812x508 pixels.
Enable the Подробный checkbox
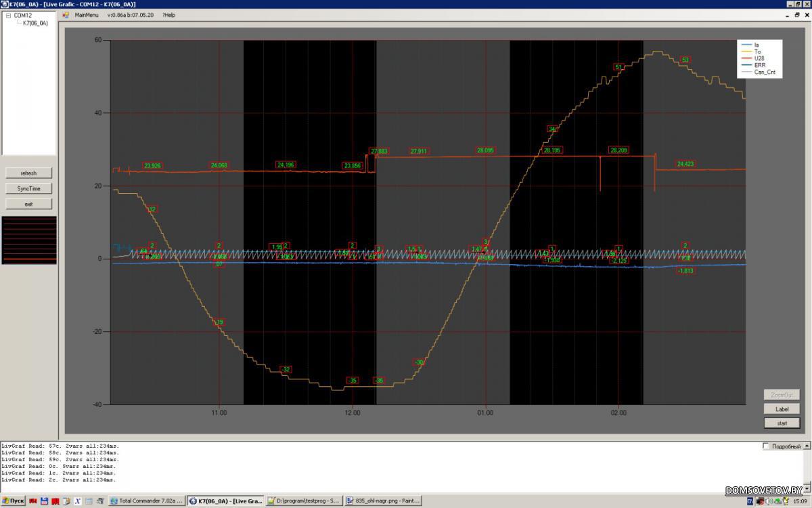tap(766, 446)
